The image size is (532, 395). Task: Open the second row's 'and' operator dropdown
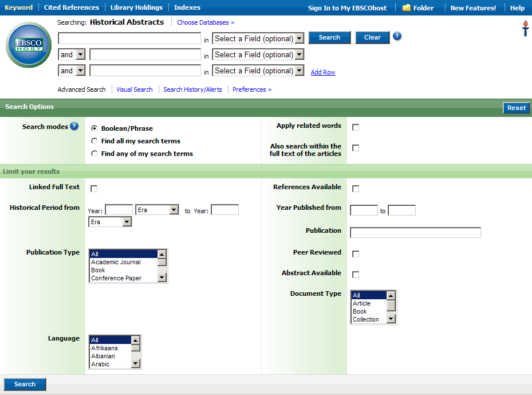click(x=72, y=54)
